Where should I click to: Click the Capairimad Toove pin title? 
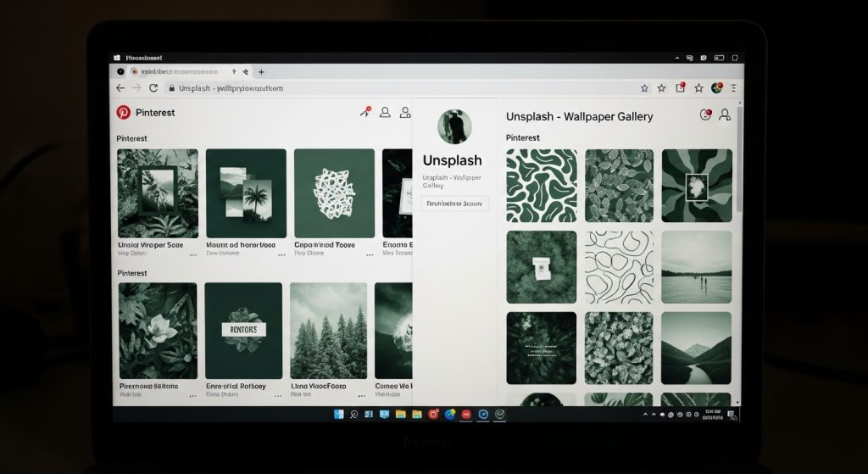(x=325, y=245)
